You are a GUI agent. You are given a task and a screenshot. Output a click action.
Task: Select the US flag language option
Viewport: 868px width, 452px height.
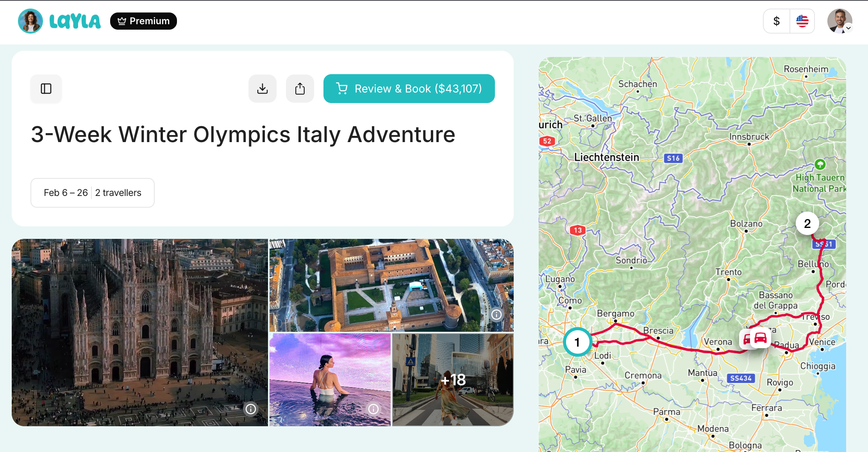pyautogui.click(x=802, y=21)
